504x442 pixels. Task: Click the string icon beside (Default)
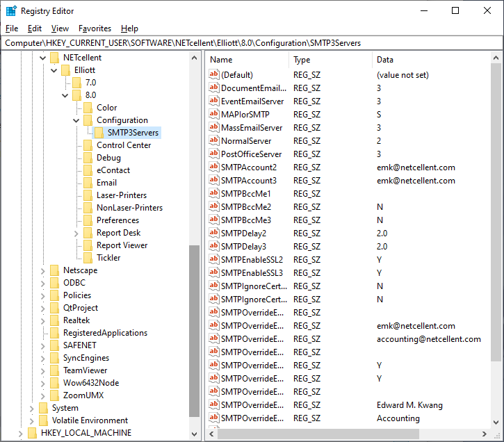point(213,74)
